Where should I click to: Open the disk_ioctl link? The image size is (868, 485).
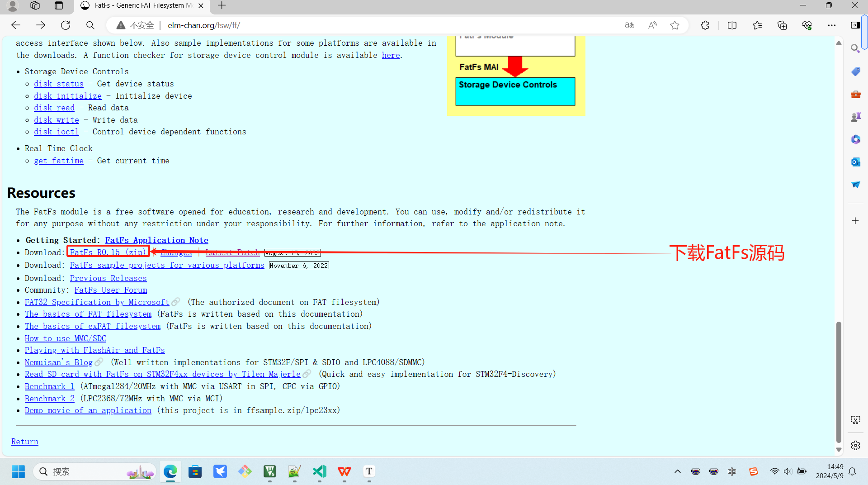(x=57, y=132)
